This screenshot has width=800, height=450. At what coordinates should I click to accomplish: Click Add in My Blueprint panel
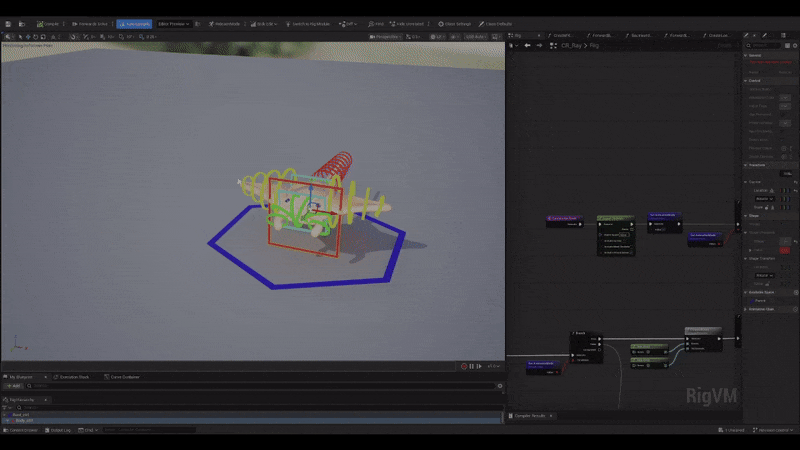point(13,386)
